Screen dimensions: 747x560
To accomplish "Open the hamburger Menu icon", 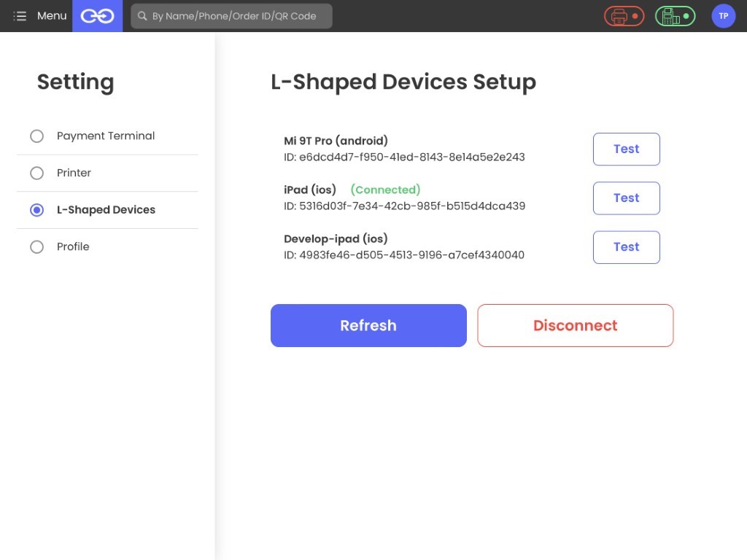I will tap(20, 16).
